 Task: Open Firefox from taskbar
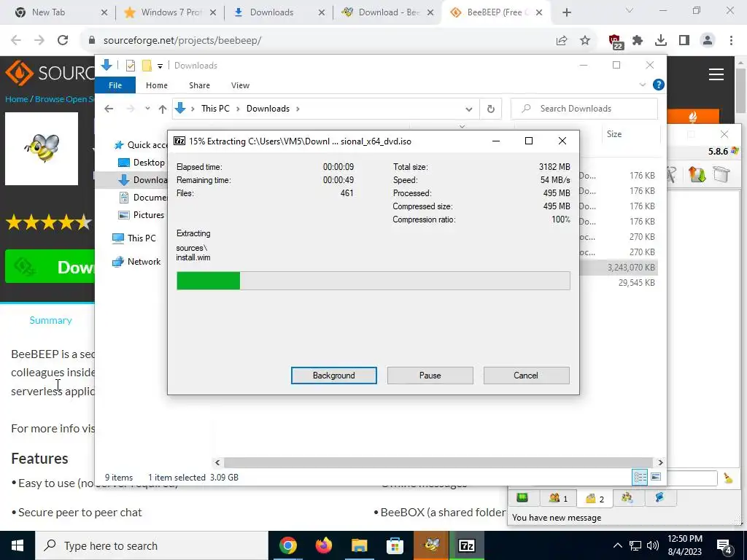pos(324,545)
